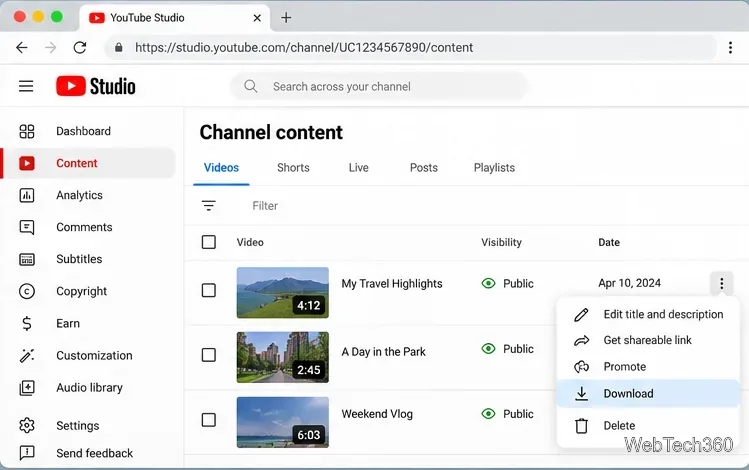
Task: Click the browser forward arrow
Action: [51, 47]
